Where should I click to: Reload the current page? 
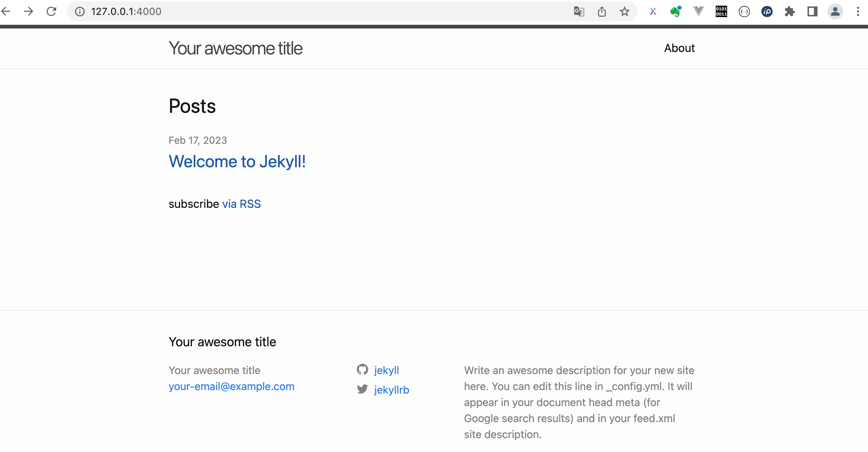(x=52, y=11)
